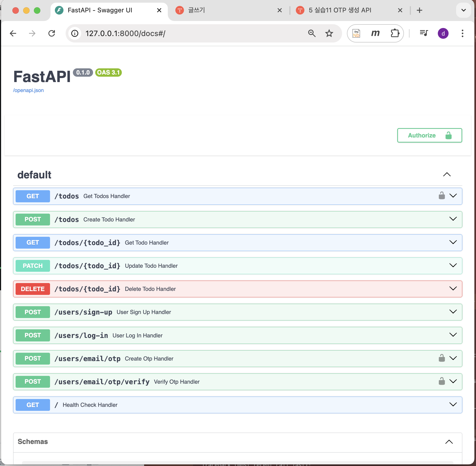Open the Jupyter notebook extension icon
The width and height of the screenshot is (476, 466).
(356, 33)
